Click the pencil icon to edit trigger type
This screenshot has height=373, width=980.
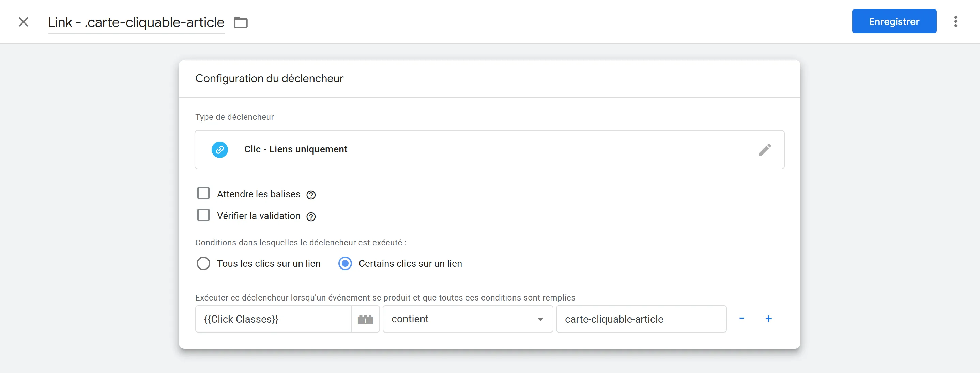coord(765,150)
